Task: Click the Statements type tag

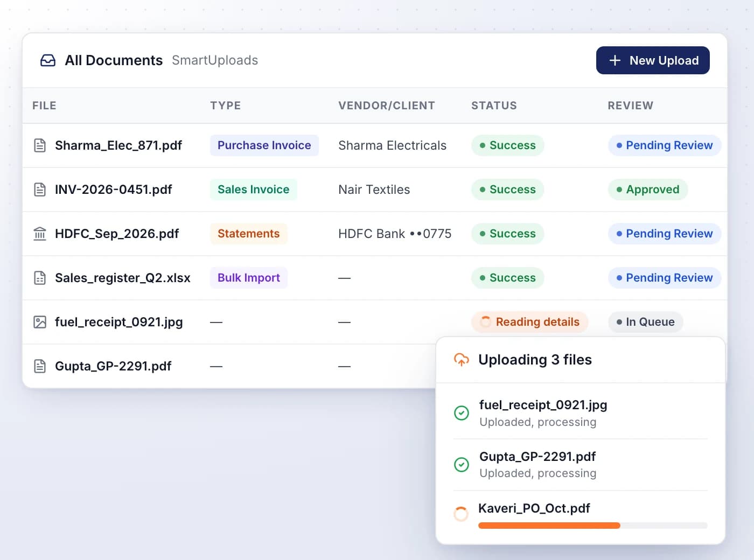Action: tap(249, 234)
